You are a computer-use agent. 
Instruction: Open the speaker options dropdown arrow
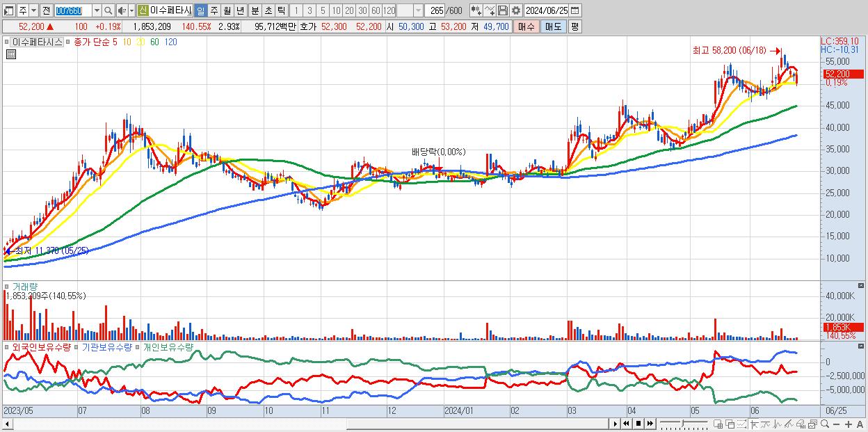pyautogui.click(x=131, y=10)
